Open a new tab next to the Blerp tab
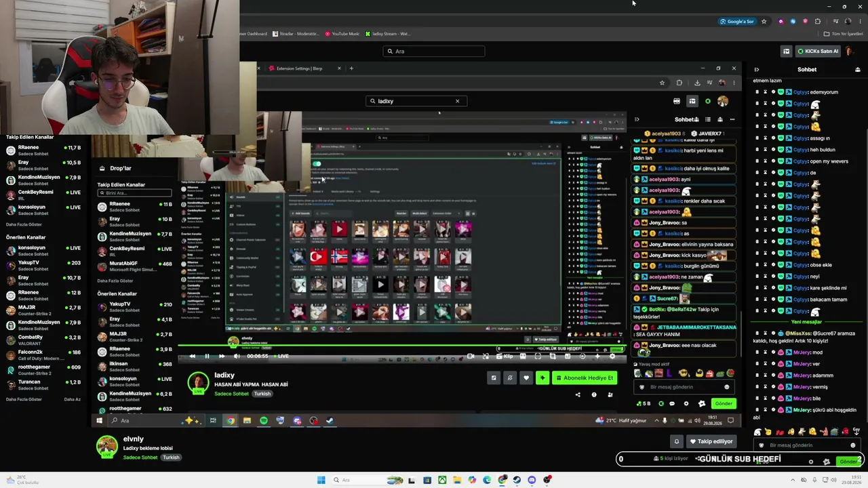 (351, 68)
